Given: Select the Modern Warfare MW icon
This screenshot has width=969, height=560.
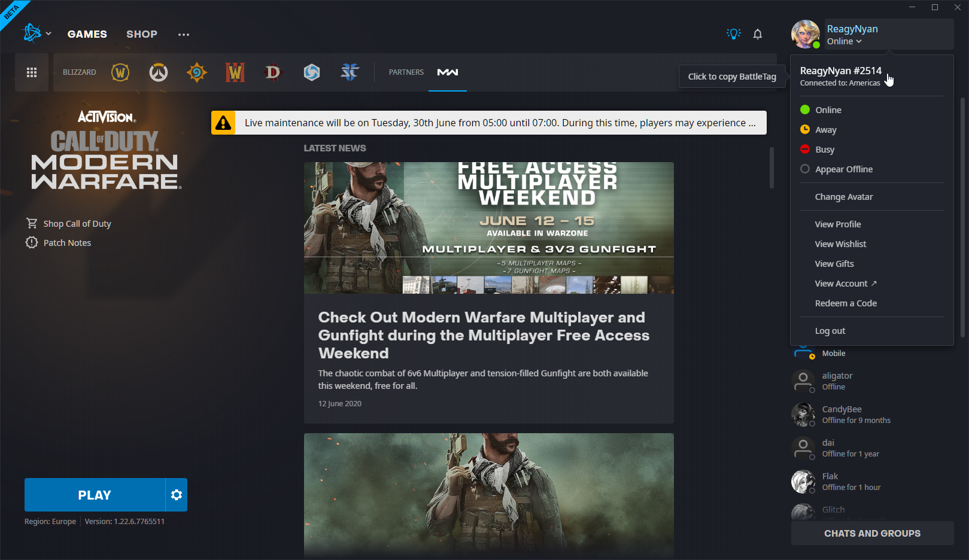Looking at the screenshot, I should pyautogui.click(x=448, y=72).
